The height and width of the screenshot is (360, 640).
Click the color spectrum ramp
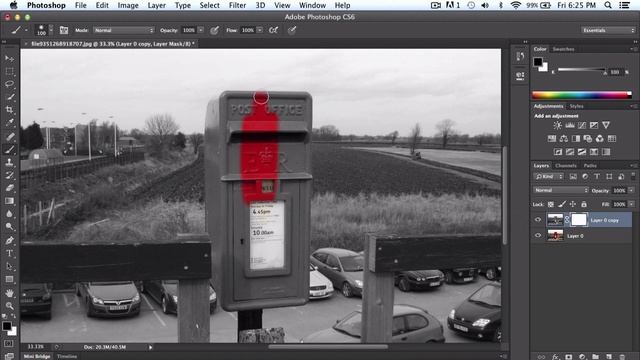click(x=582, y=96)
